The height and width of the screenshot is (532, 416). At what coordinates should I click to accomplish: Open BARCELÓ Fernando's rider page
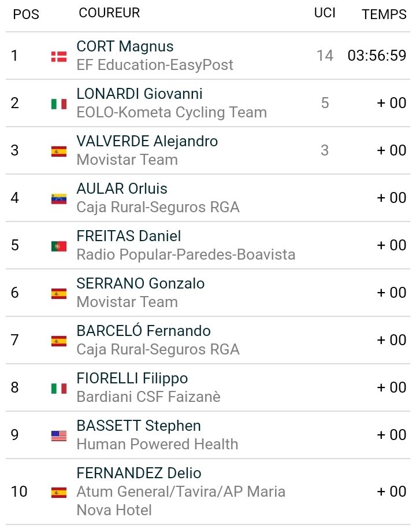click(143, 331)
